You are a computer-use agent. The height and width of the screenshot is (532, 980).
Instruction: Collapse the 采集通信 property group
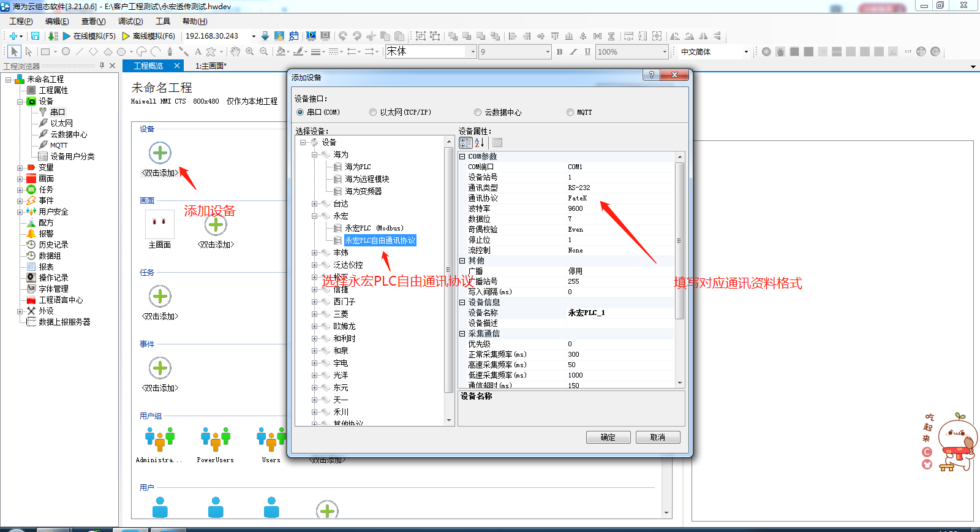tap(462, 333)
